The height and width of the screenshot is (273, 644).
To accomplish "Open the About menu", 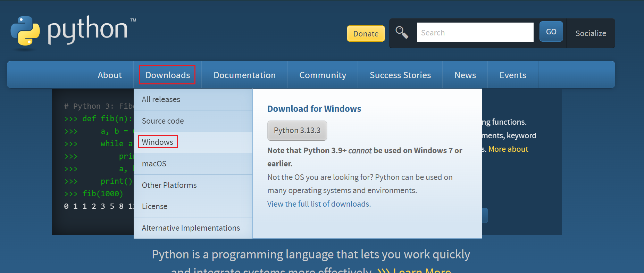I will click(110, 75).
